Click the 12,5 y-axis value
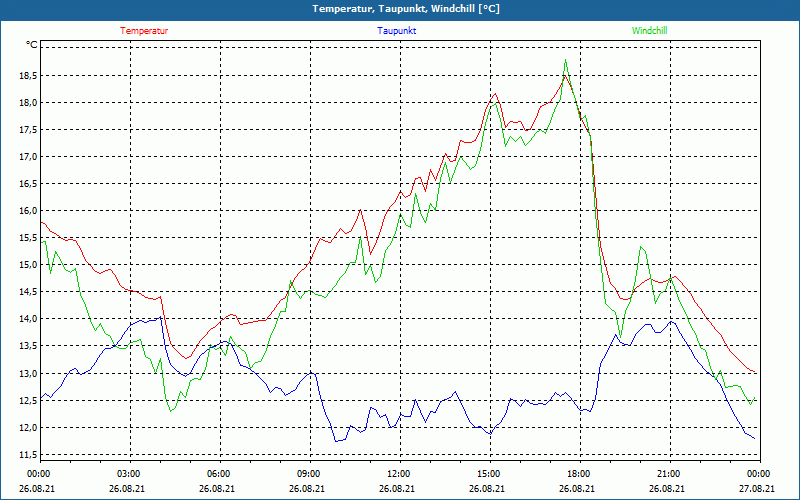The height and width of the screenshot is (500, 800). (29, 401)
